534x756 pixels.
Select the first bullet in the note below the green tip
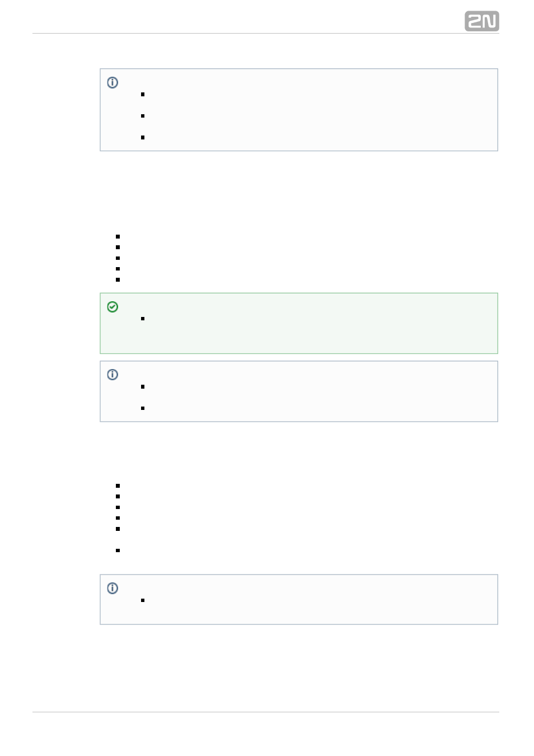tap(143, 386)
